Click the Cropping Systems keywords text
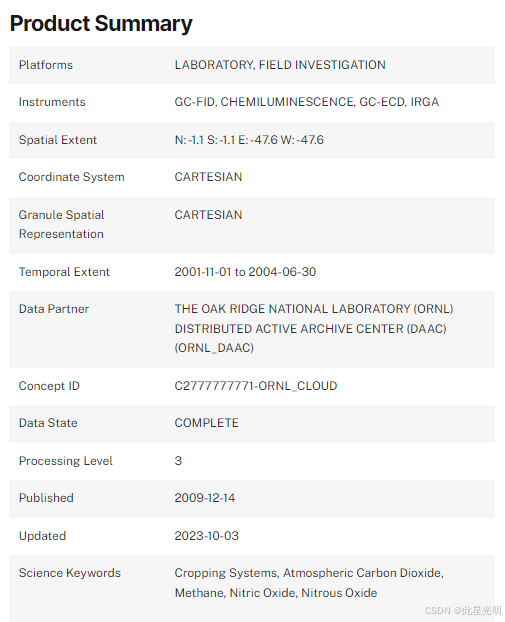The image size is (505, 622). point(309,583)
